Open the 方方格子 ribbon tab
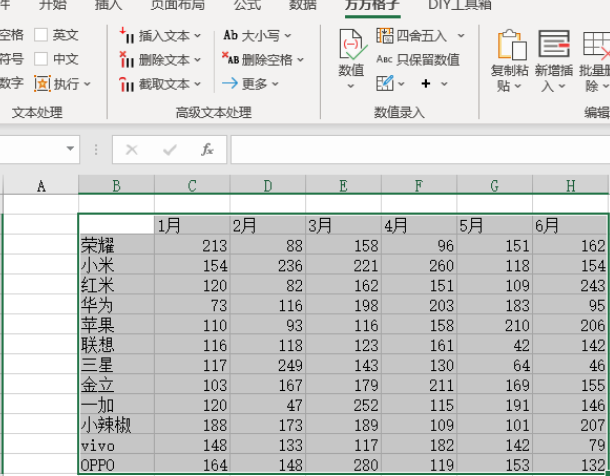610x476 pixels. tap(372, 5)
